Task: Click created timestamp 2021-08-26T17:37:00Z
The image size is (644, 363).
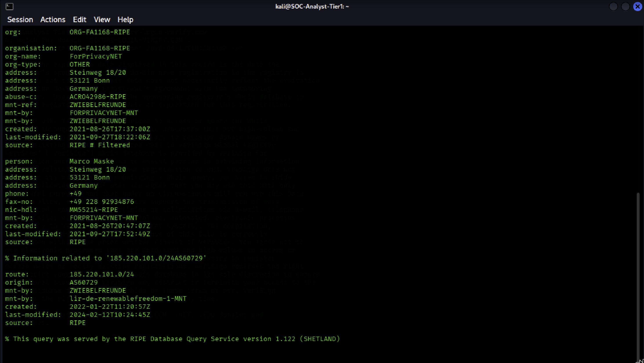Action: (110, 129)
